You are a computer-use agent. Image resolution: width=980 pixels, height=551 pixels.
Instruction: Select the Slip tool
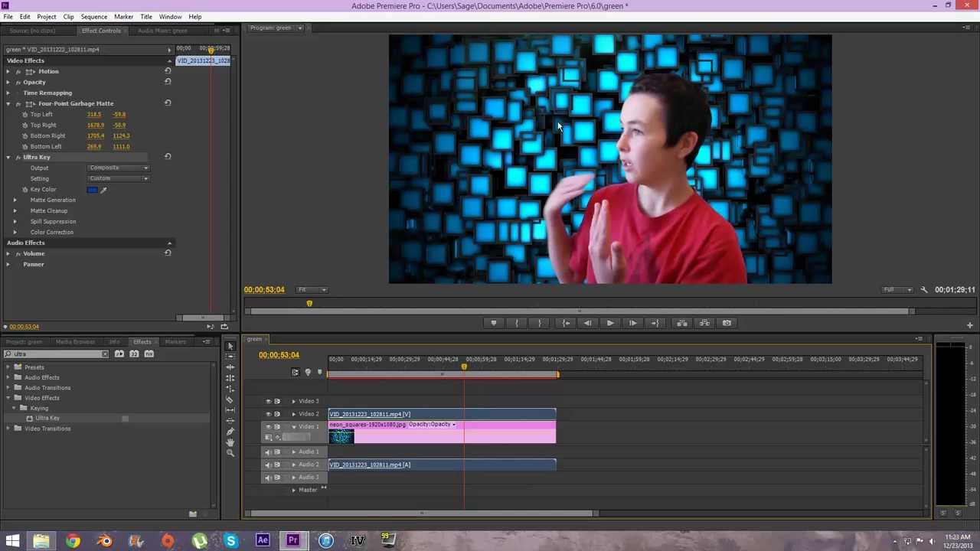coord(230,410)
